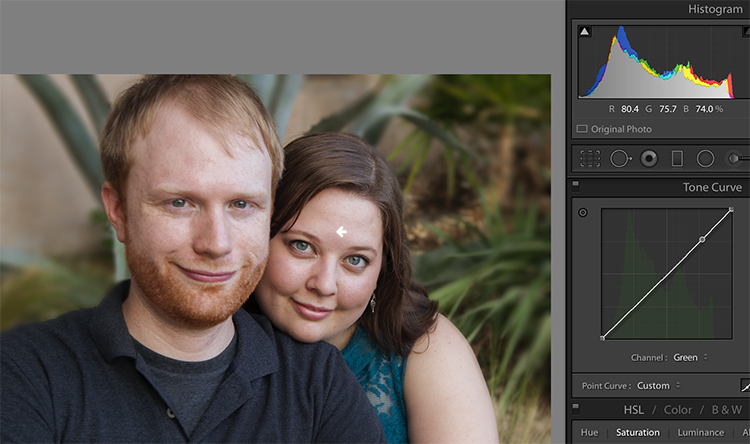Viewport: 750px width, 444px height.
Task: Collapse the Histogram panel header
Action: (715, 9)
